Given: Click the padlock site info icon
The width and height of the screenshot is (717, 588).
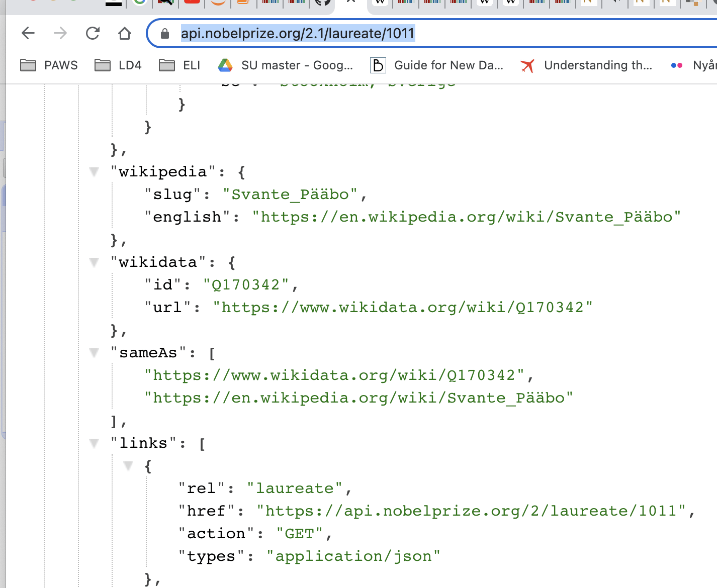Looking at the screenshot, I should tap(164, 34).
